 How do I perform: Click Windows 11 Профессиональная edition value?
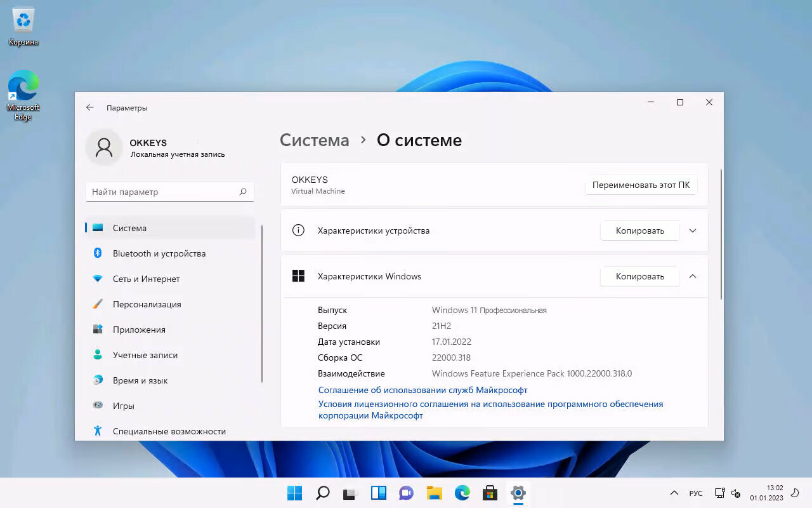tap(489, 310)
